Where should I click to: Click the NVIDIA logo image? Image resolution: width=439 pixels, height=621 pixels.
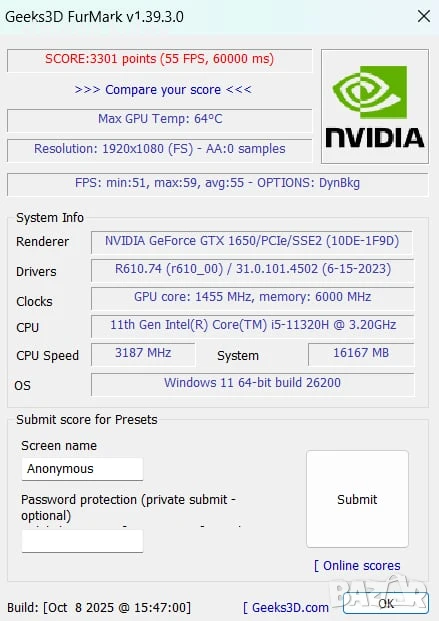(x=375, y=106)
